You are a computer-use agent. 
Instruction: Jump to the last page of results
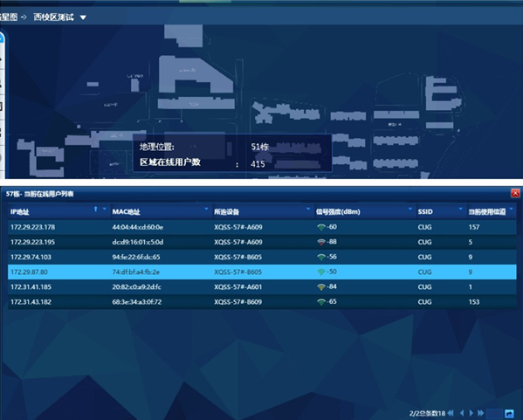pos(480,413)
